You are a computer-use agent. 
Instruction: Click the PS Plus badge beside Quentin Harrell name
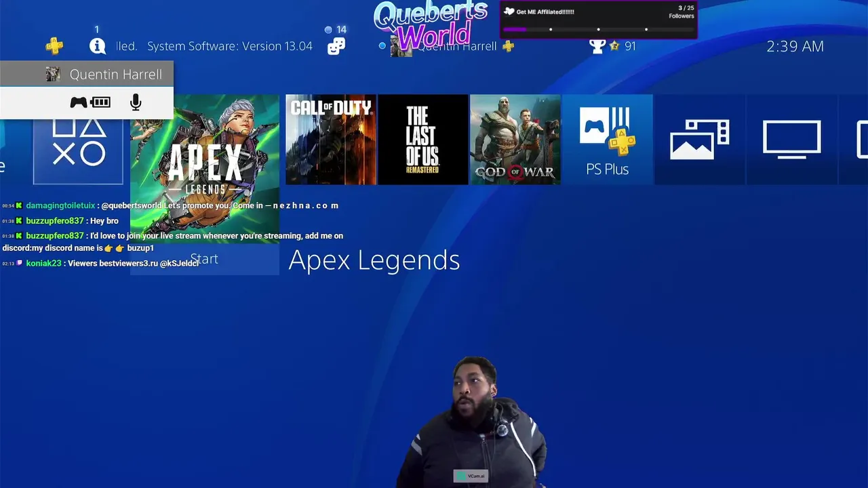(x=509, y=46)
